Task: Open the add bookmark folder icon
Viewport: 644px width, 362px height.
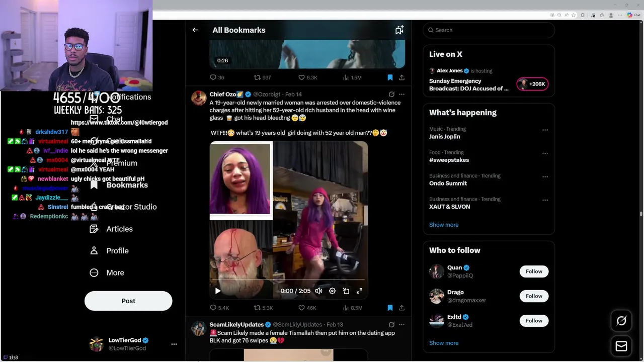Action: pos(399,30)
